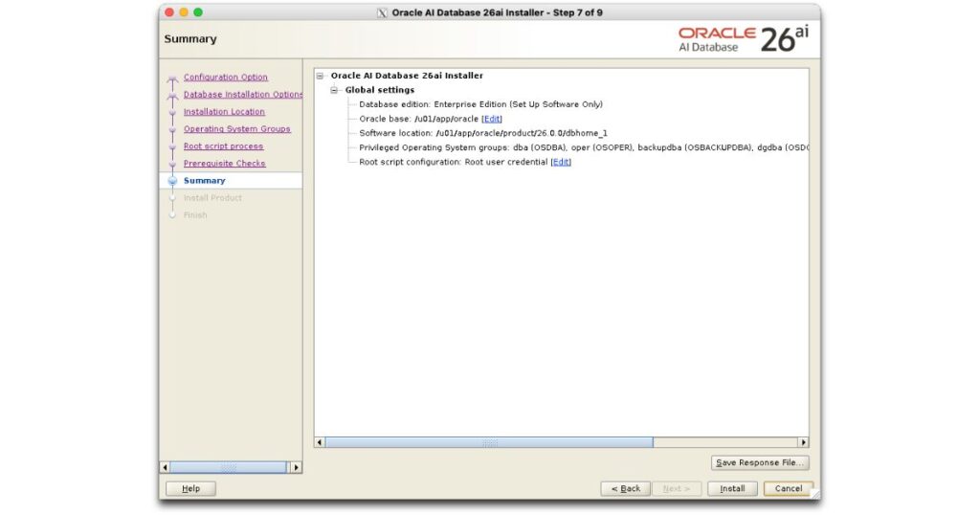This screenshot has height=515, width=980.
Task: Open the Installation Location step
Action: (224, 111)
